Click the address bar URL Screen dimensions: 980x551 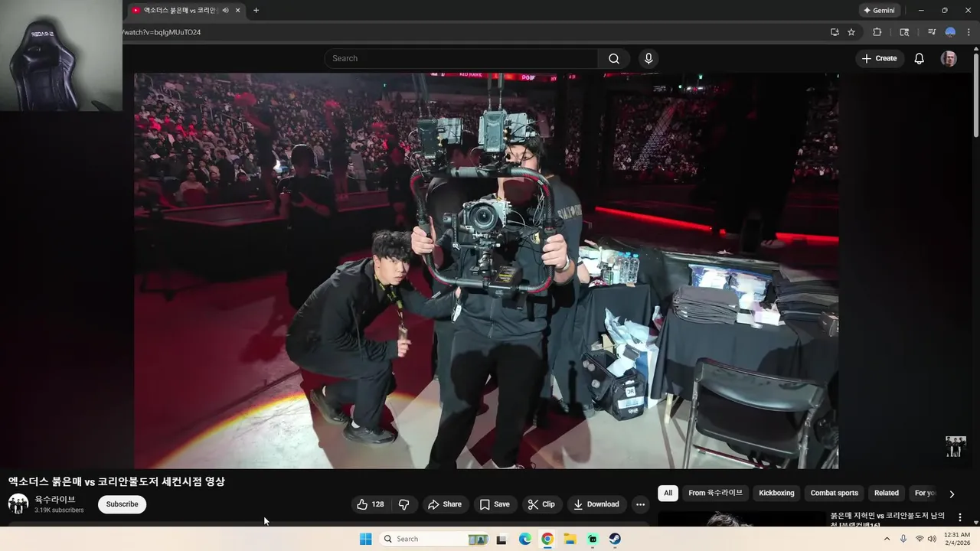pyautogui.click(x=162, y=32)
